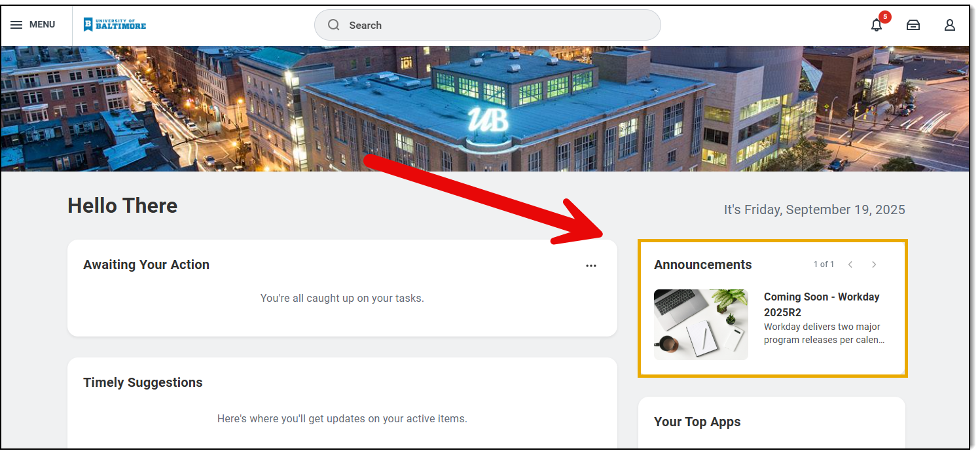Click the announcement description about program releases
This screenshot has height=455, width=980.
click(824, 333)
